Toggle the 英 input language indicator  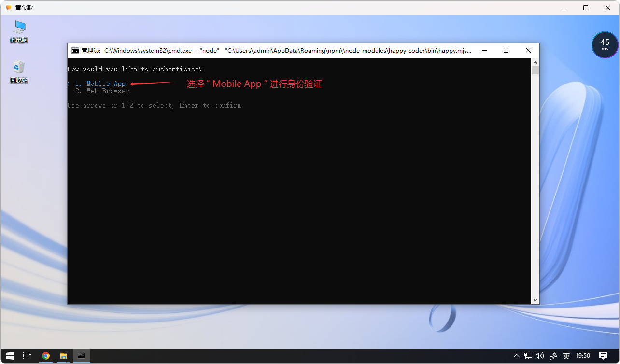tap(566, 356)
